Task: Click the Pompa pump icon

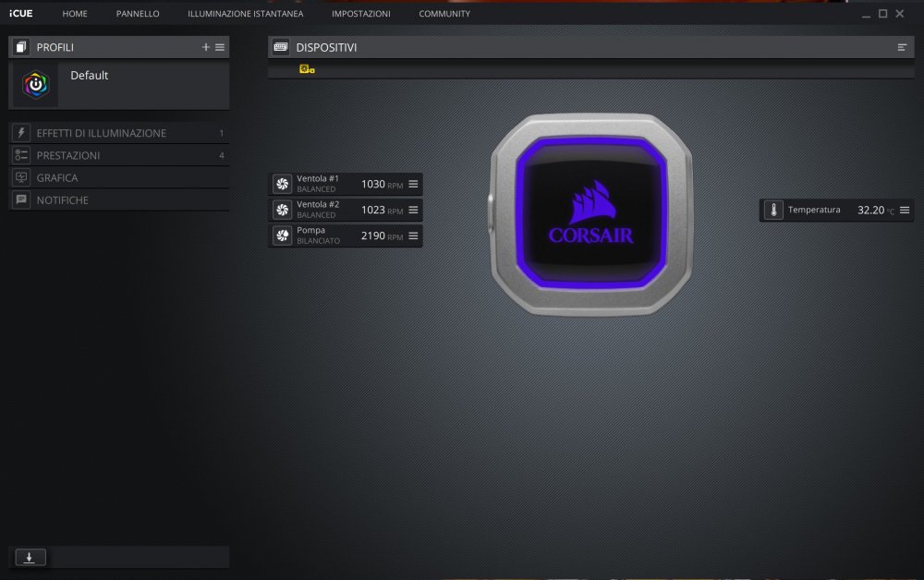Action: click(283, 236)
